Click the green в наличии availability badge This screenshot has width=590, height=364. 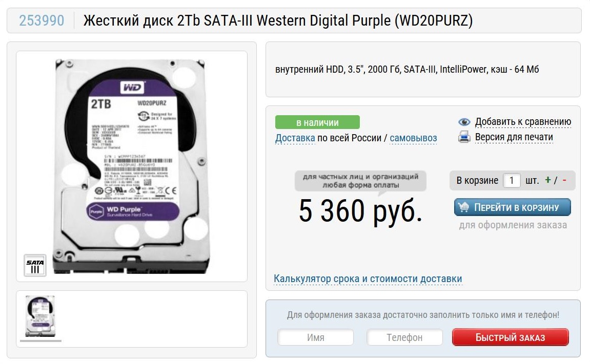click(317, 122)
